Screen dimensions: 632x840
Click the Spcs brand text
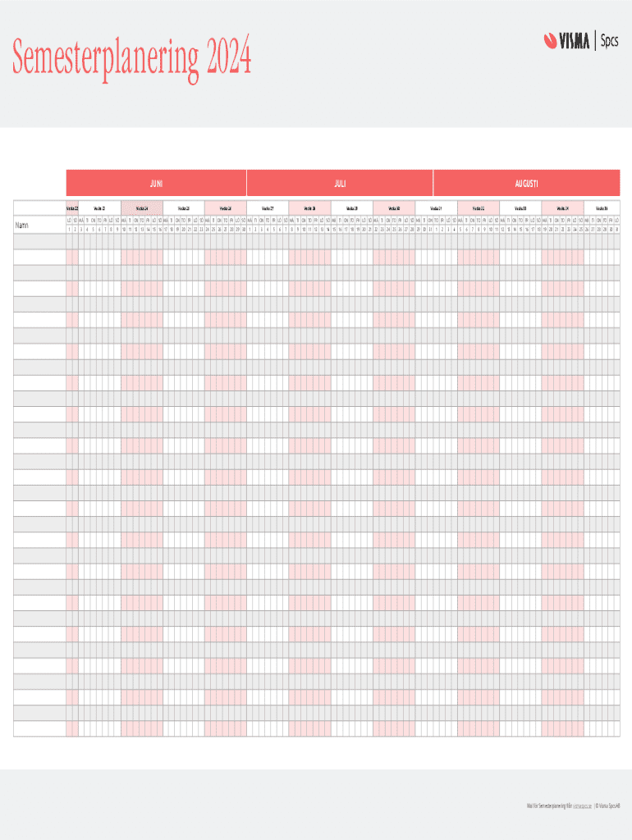pos(609,40)
